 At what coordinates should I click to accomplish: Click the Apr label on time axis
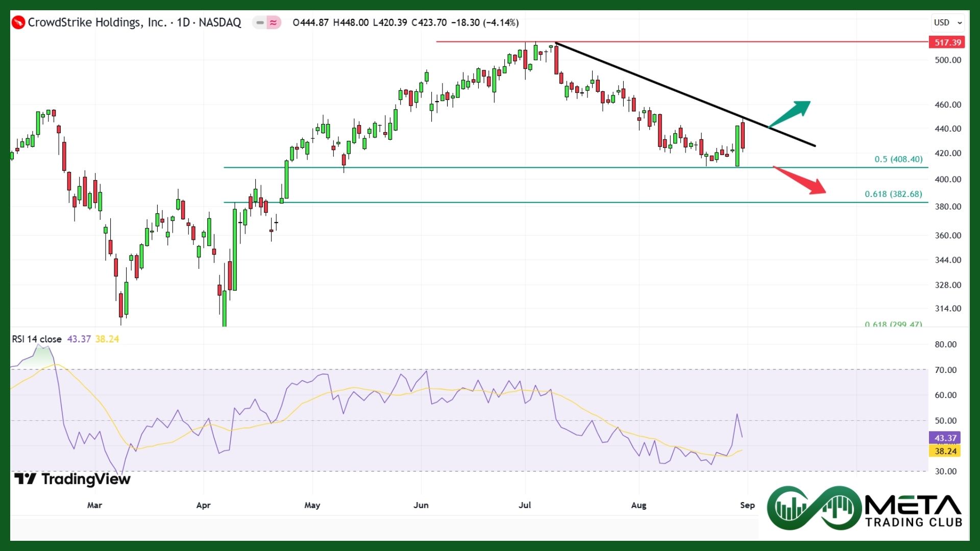[x=203, y=505]
